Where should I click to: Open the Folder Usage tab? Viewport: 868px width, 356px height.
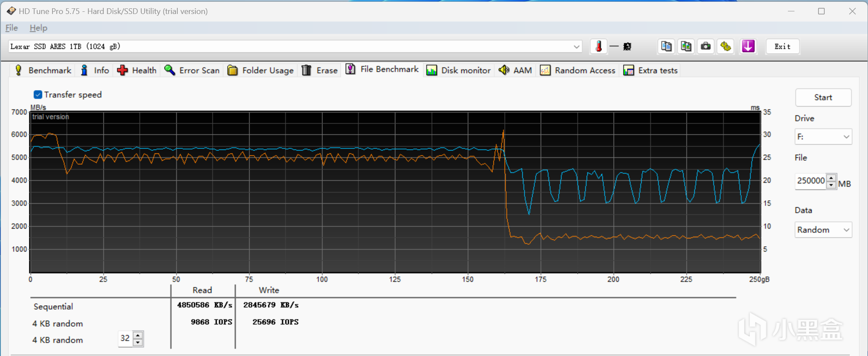coord(260,70)
